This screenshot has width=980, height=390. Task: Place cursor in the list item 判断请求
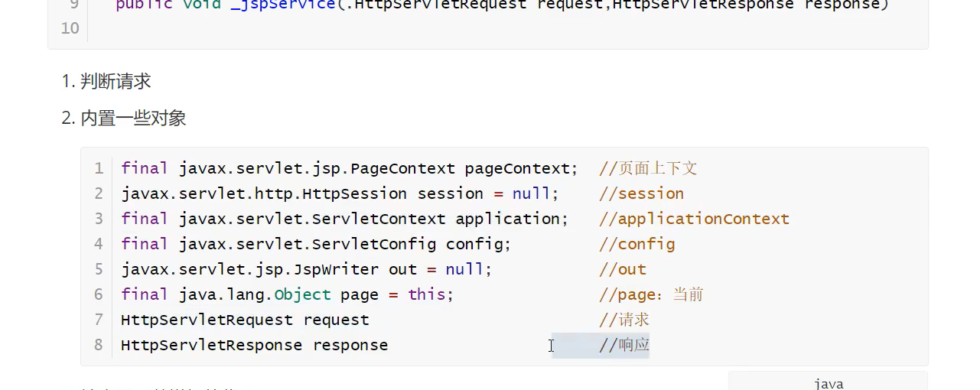pyautogui.click(x=115, y=81)
